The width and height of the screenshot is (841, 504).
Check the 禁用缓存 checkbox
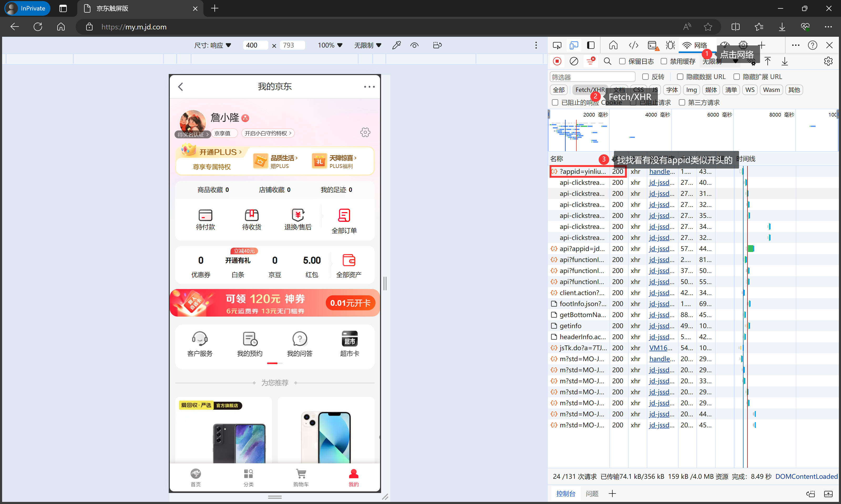(x=664, y=61)
